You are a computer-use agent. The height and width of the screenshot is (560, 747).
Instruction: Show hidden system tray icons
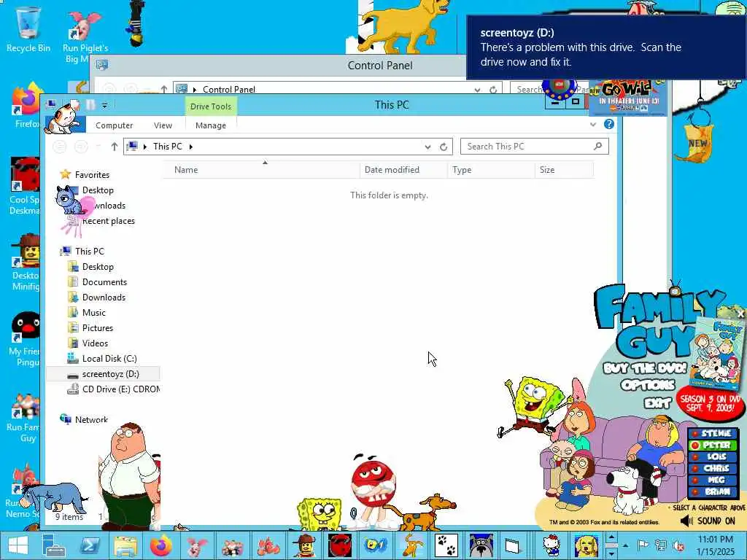click(x=625, y=545)
